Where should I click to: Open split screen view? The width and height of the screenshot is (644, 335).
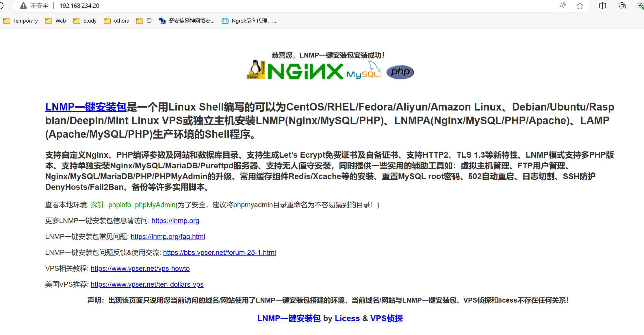click(602, 5)
